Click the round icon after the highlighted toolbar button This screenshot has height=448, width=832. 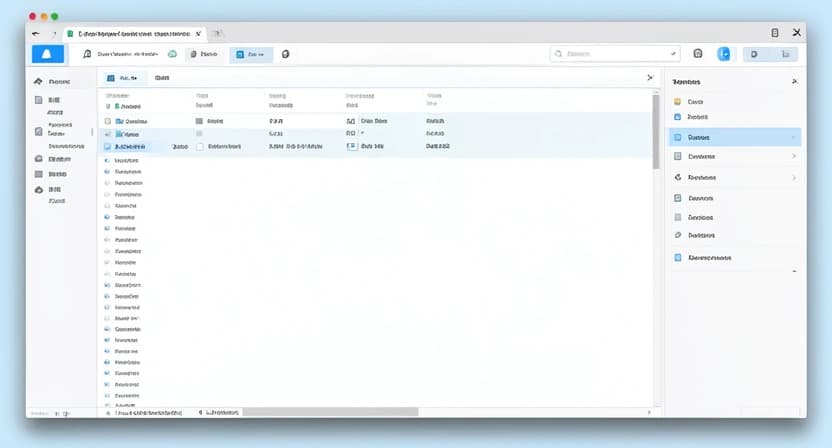coord(285,54)
